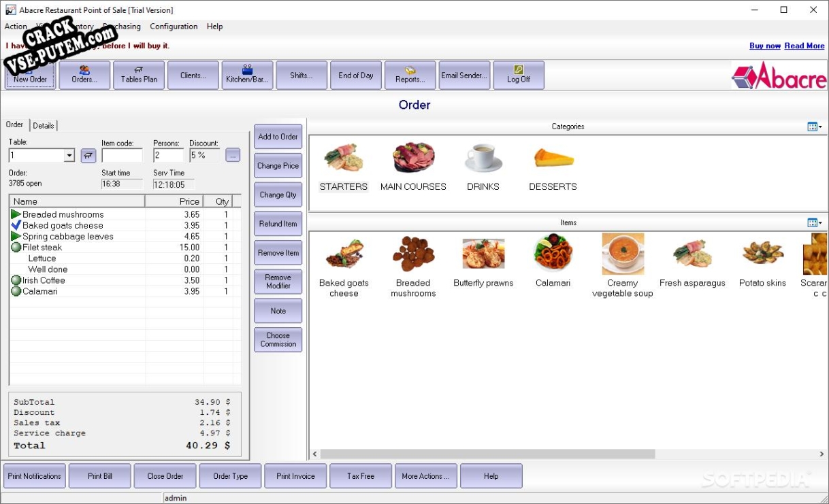Click the Remove Item button
Image resolution: width=829 pixels, height=504 pixels.
pyautogui.click(x=278, y=253)
